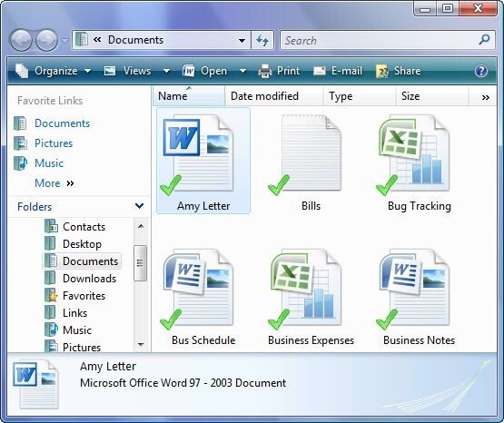Select the Bills text file icon

(305, 155)
